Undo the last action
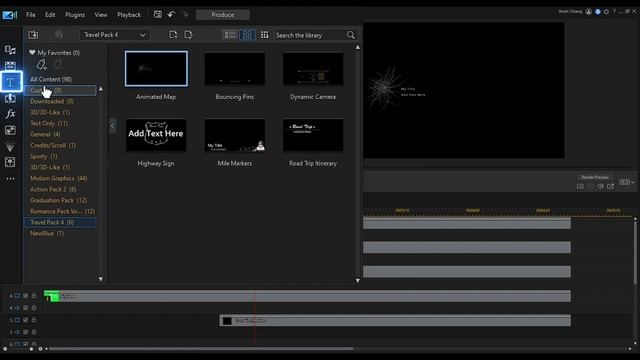 (x=171, y=15)
